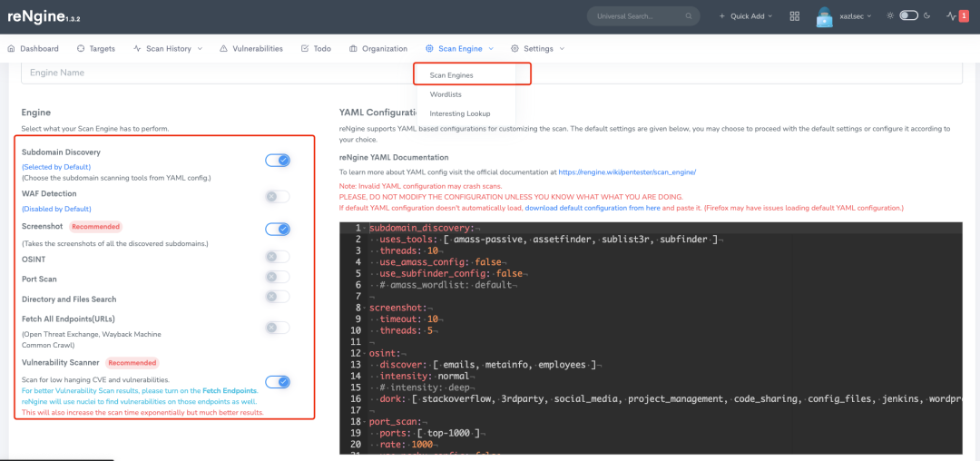Select Wordlists from dropdown menu
The width and height of the screenshot is (980, 461).
click(446, 94)
